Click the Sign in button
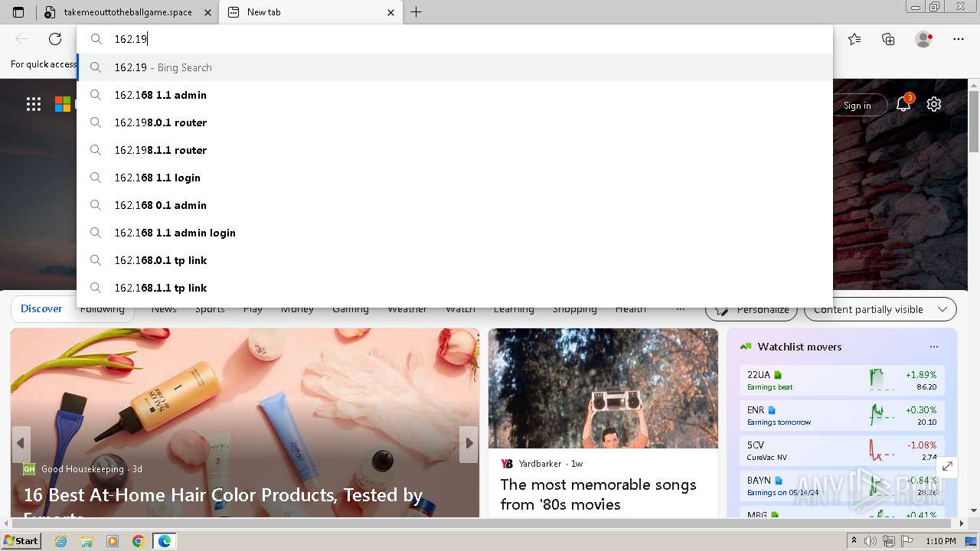 click(x=857, y=106)
